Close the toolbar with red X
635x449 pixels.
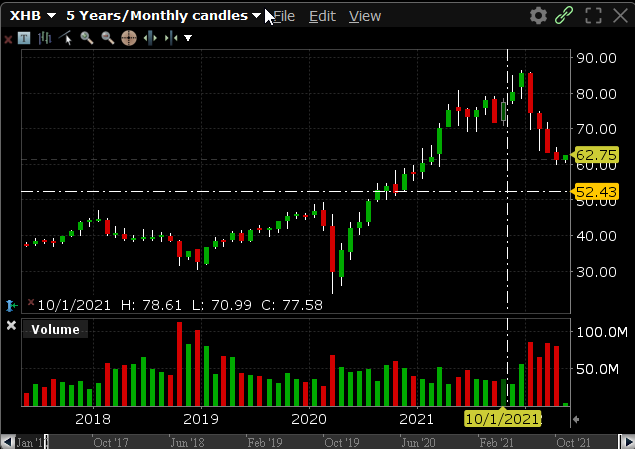(x=8, y=39)
